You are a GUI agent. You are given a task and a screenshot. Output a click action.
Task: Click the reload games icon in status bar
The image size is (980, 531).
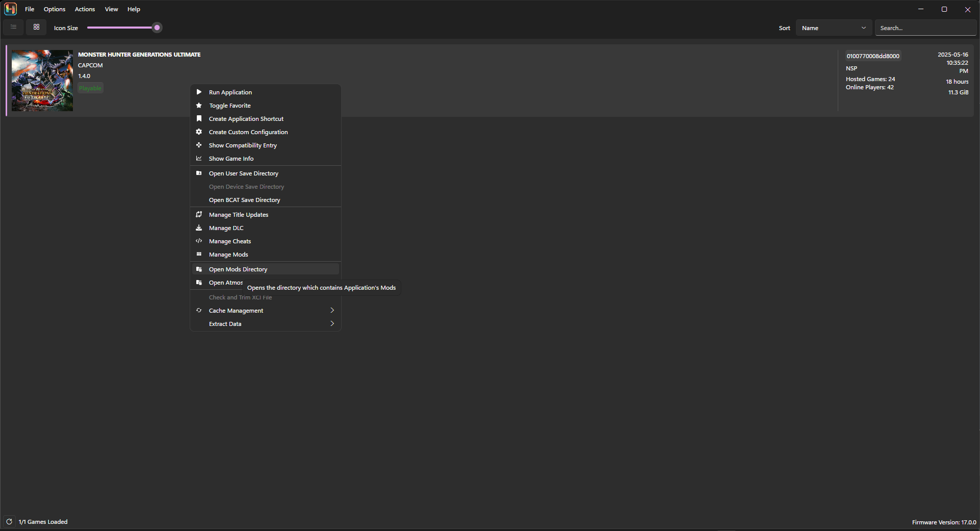pyautogui.click(x=9, y=522)
